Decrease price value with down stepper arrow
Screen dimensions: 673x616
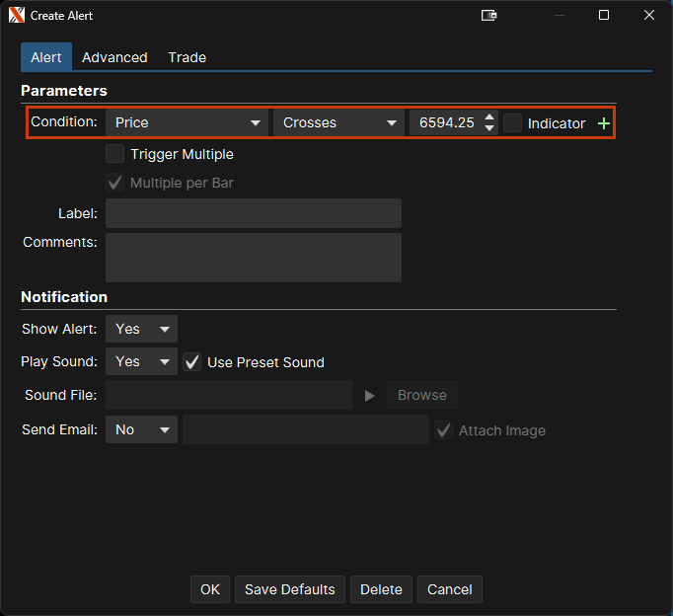point(490,129)
